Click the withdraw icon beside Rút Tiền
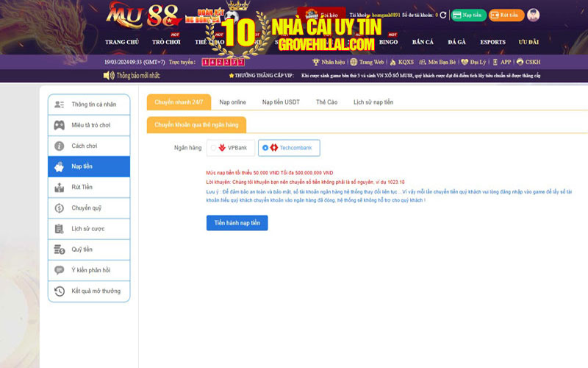This screenshot has height=368, width=588. (60, 187)
